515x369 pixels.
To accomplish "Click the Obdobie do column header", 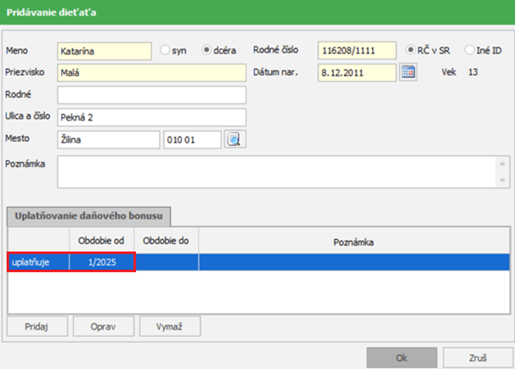I will [x=166, y=240].
